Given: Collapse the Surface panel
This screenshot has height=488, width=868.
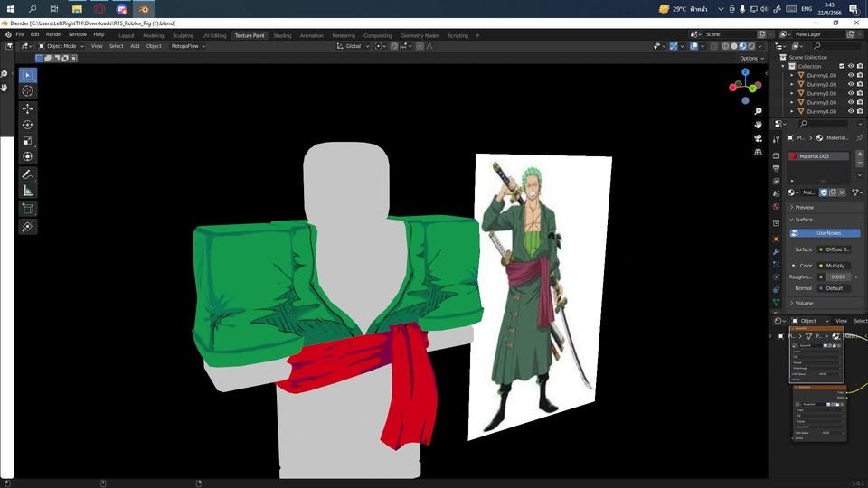Looking at the screenshot, I should click(804, 220).
